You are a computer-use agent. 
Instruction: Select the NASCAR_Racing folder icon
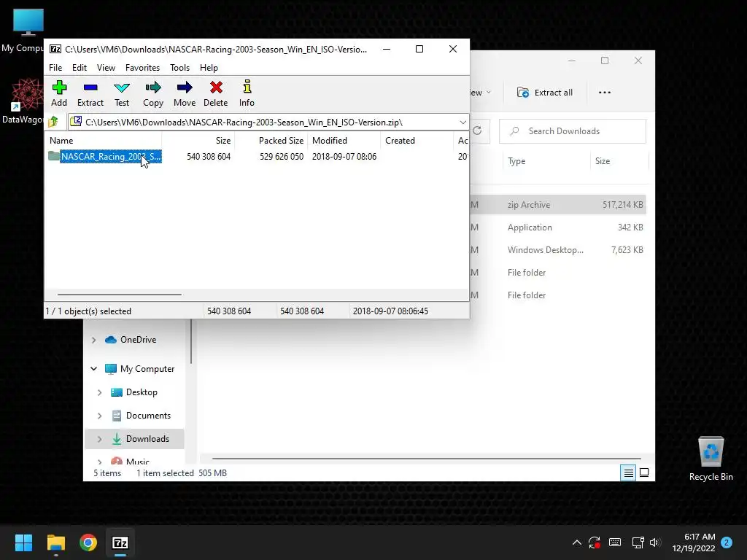point(54,156)
